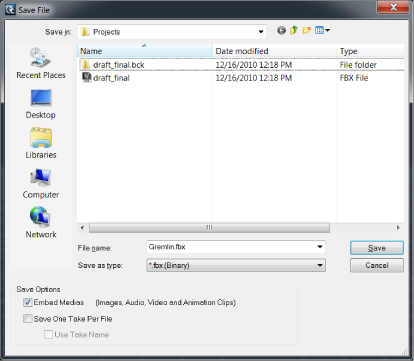Jump to the Desktop location
414x361 pixels.
[41, 104]
